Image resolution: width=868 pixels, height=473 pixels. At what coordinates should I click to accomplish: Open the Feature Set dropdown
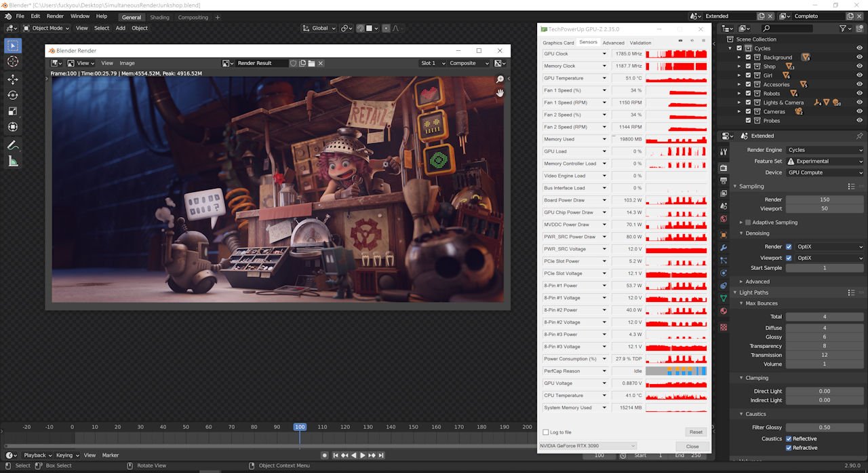[825, 162]
